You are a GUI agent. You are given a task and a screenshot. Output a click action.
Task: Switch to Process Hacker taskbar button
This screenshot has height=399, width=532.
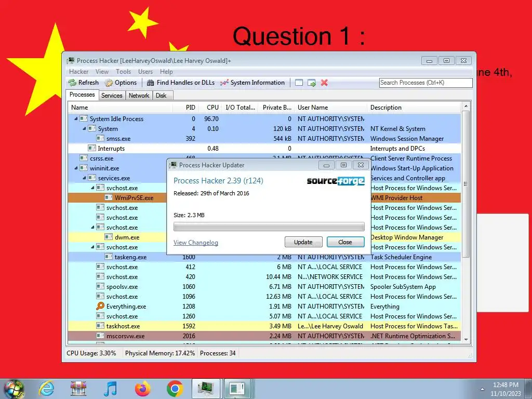(206, 389)
